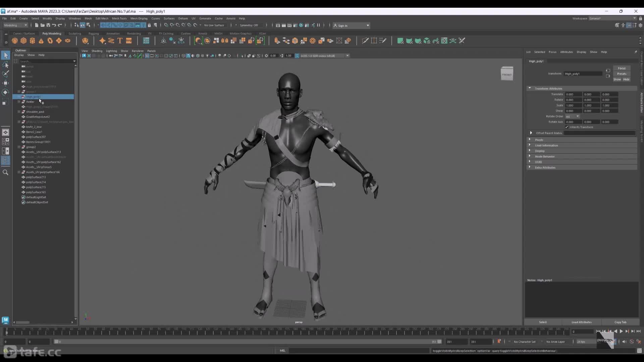The image size is (644, 362).
Task: Click the Outliner horizontal scrollbar
Action: click(x=23, y=322)
